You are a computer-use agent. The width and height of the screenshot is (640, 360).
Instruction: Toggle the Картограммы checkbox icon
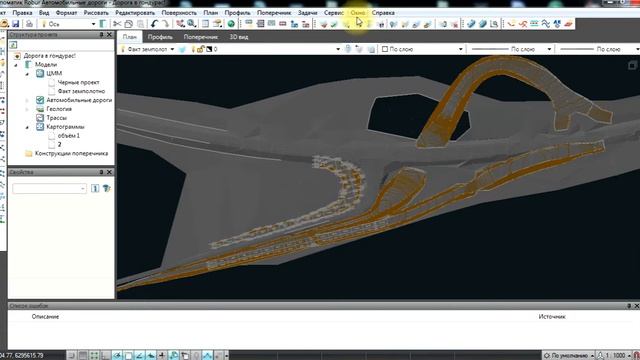coord(40,127)
